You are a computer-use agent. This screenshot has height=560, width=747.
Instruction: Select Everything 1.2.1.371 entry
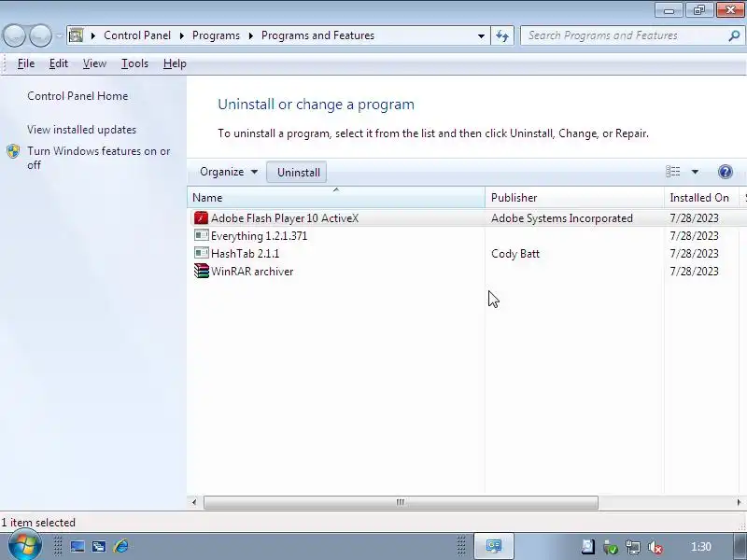[x=260, y=236]
